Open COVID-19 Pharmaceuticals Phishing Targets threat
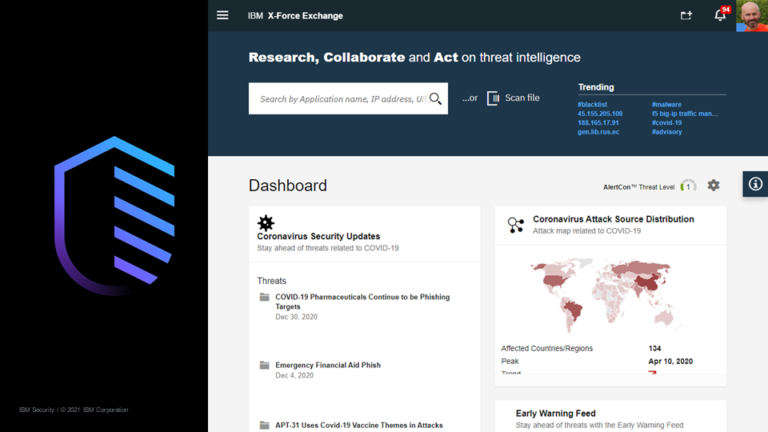Image resolution: width=768 pixels, height=432 pixels. pos(362,302)
